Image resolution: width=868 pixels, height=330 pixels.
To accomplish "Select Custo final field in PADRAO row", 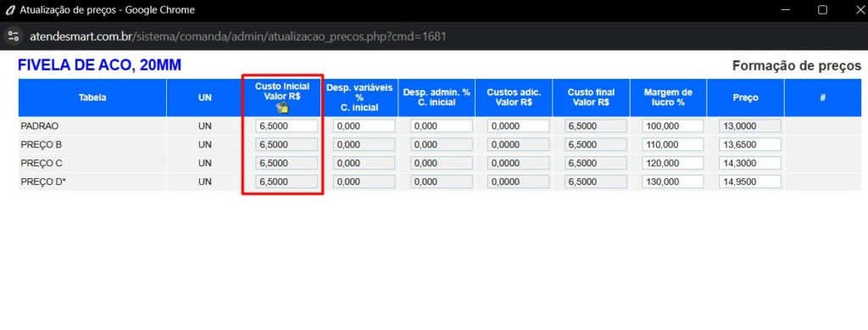I will pos(596,126).
